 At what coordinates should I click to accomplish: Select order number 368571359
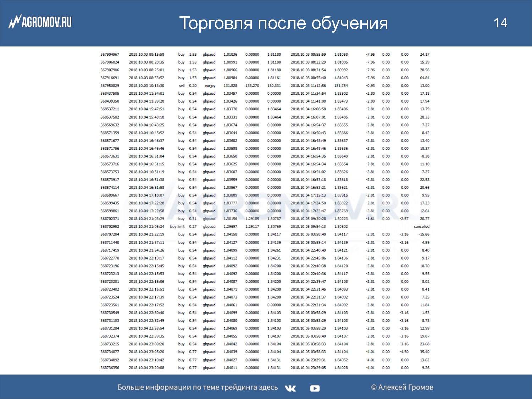click(110, 133)
